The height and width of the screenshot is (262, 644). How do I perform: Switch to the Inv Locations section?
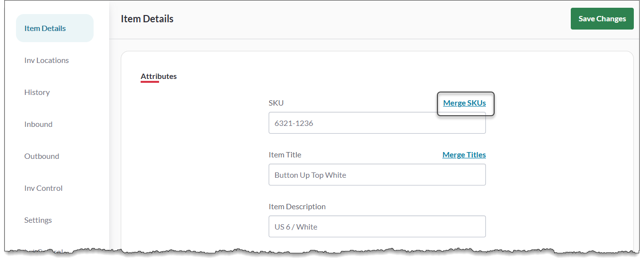47,61
